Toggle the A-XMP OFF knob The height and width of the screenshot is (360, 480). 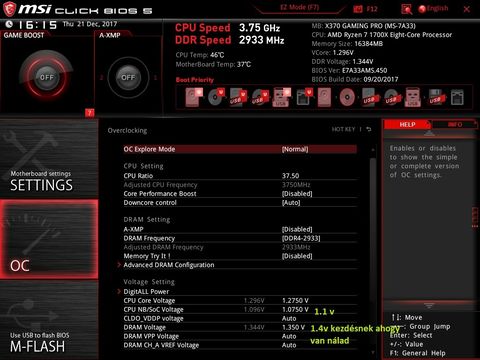coord(128,77)
